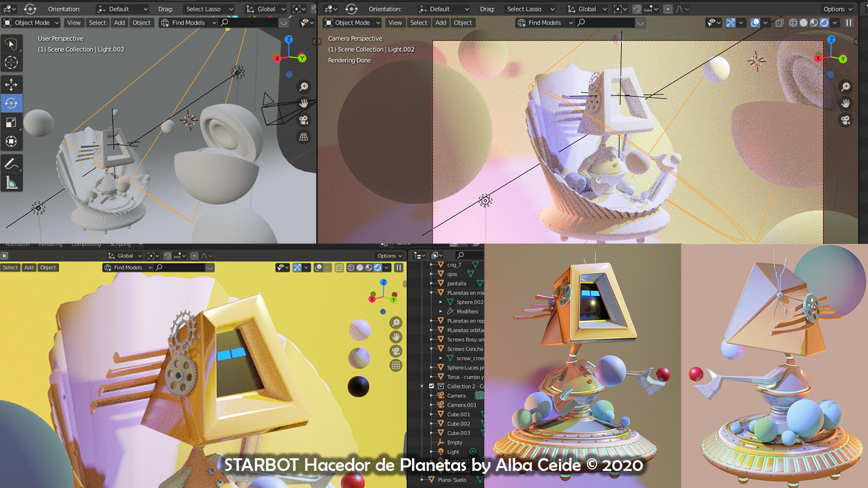Select Cube.002 in the outliner
The image size is (868, 488).
pyautogui.click(x=458, y=424)
